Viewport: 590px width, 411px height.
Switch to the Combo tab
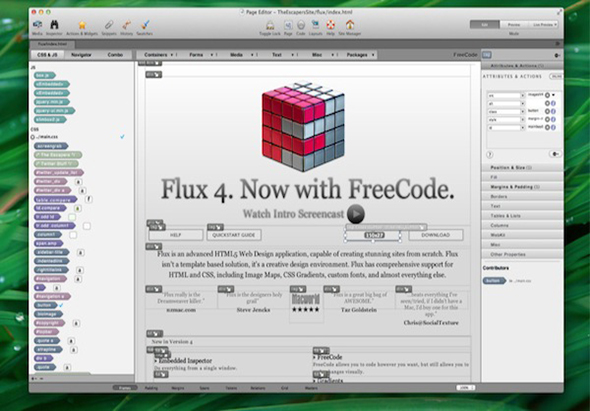coord(115,55)
